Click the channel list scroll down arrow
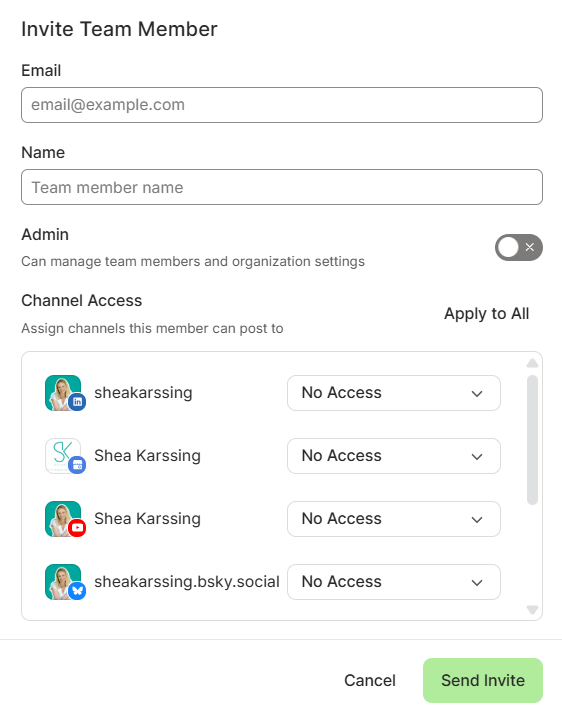The height and width of the screenshot is (712, 562). pos(532,609)
